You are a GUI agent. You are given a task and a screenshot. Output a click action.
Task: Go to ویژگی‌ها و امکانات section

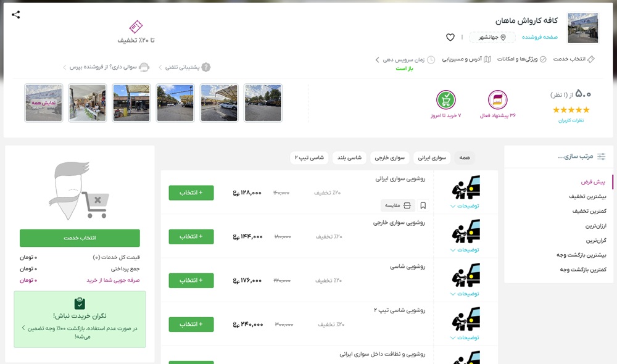point(521,59)
